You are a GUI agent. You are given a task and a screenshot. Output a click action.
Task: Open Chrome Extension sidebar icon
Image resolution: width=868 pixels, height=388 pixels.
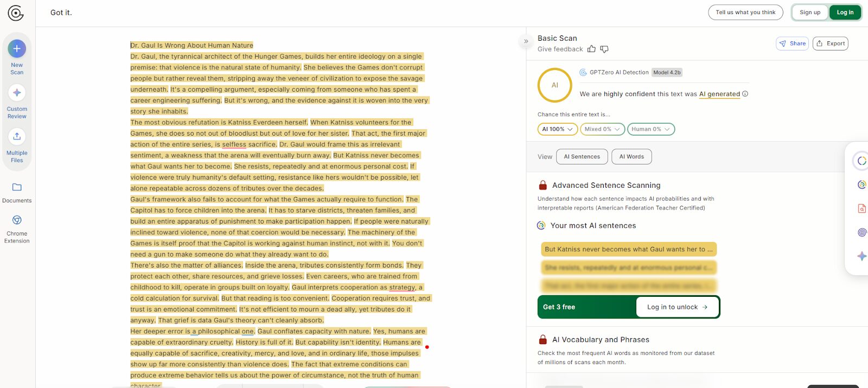pos(17,220)
